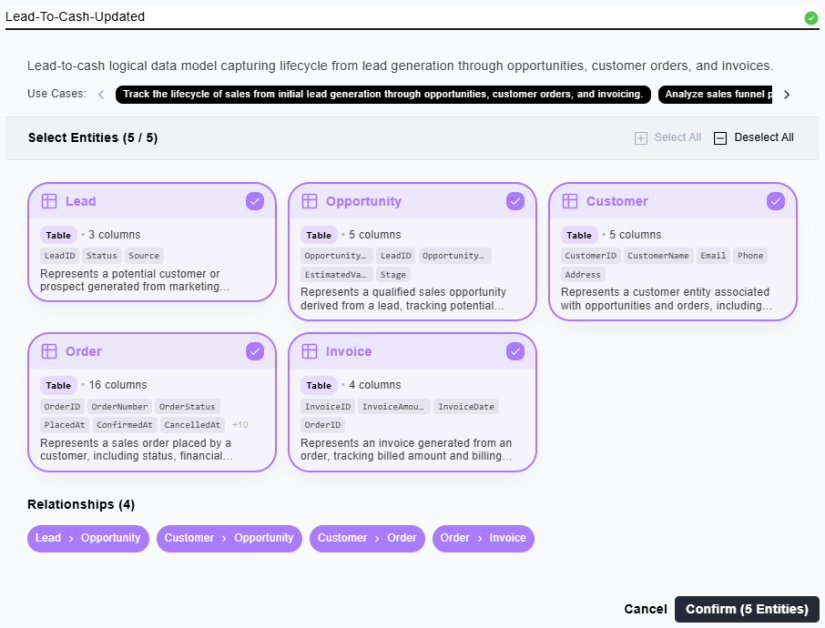Click the table icon on Invoice card
The height and width of the screenshot is (628, 825).
pos(309,351)
